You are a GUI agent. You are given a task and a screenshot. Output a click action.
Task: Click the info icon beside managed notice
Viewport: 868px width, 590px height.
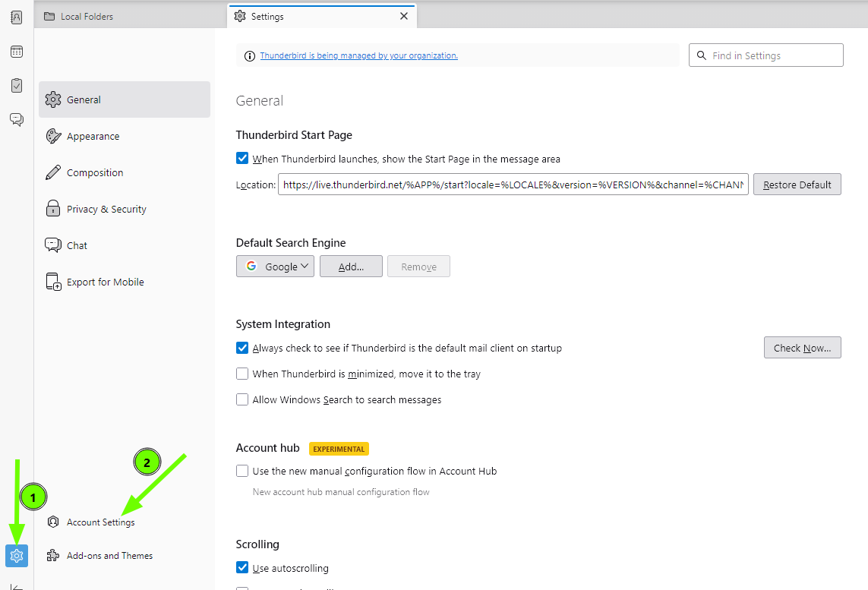click(250, 56)
